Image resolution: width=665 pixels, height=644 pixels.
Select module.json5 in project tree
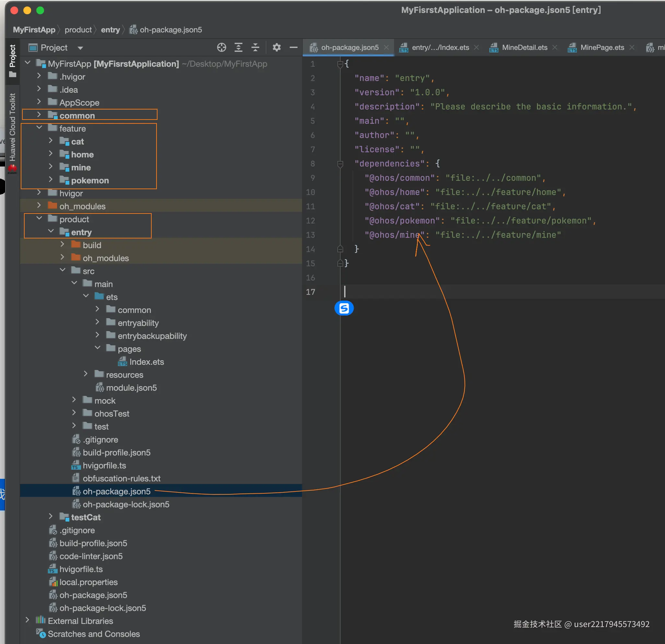(131, 388)
